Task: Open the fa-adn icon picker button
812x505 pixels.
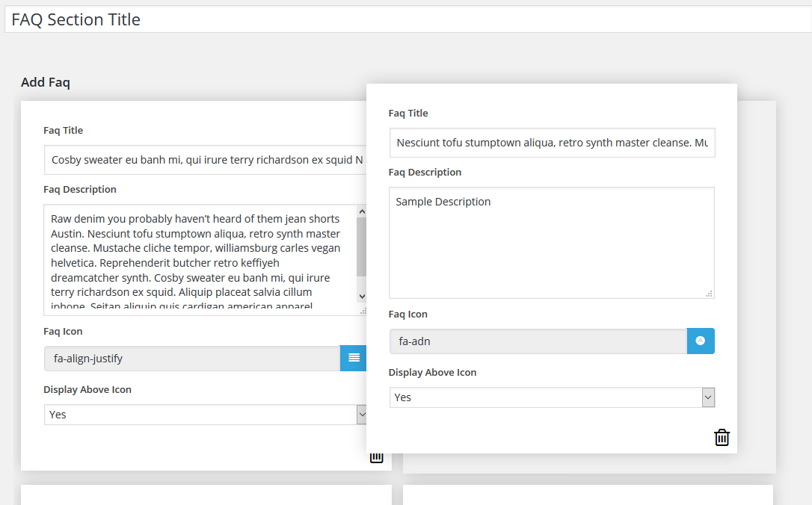Action: pos(701,341)
